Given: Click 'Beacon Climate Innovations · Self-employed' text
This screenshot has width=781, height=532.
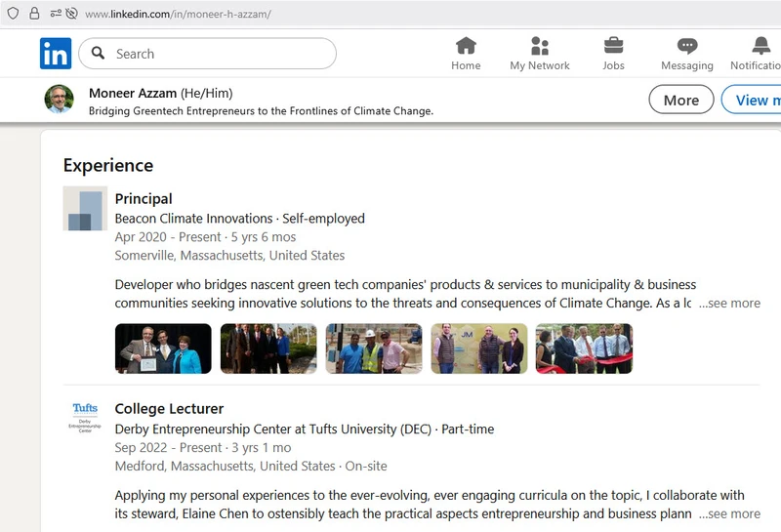Looking at the screenshot, I should click(239, 219).
